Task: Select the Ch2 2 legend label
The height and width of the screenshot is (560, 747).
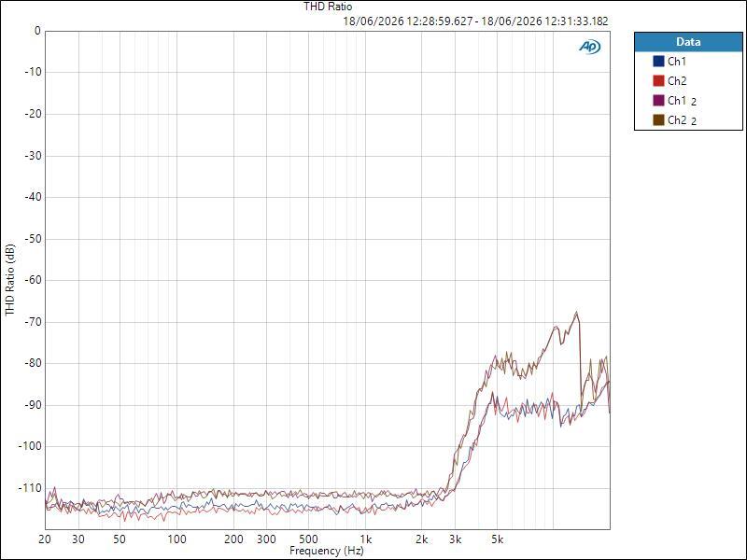Action: pyautogui.click(x=683, y=120)
